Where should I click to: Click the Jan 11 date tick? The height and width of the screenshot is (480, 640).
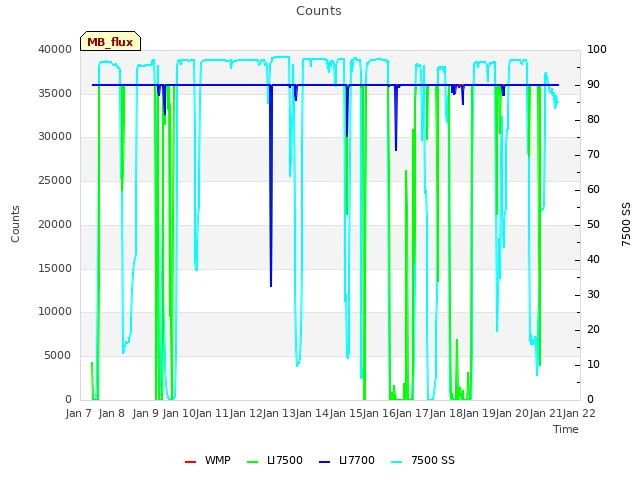[212, 414]
